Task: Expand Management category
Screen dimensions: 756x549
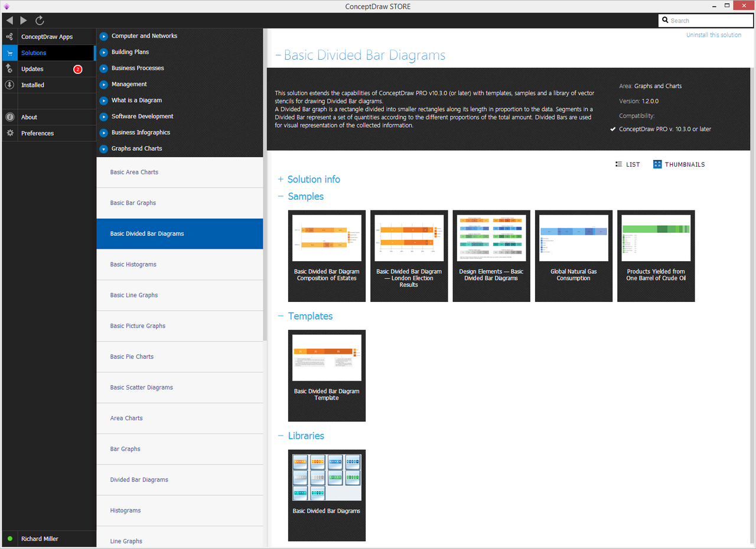Action: (104, 85)
